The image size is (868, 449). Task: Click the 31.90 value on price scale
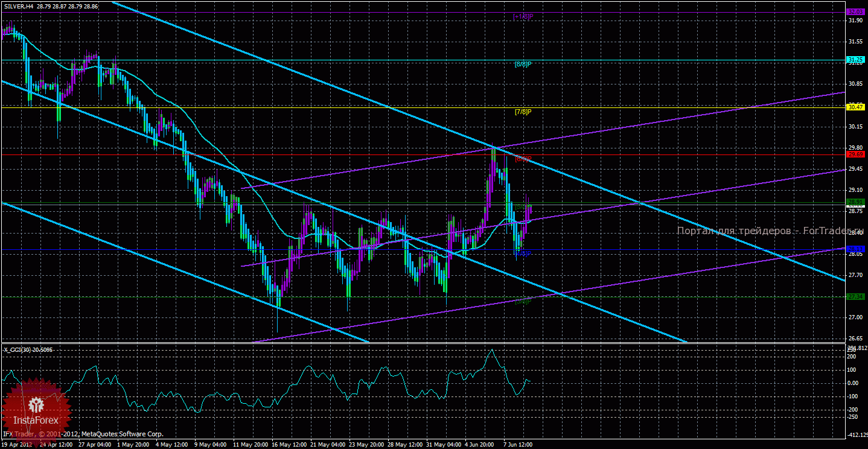point(855,20)
